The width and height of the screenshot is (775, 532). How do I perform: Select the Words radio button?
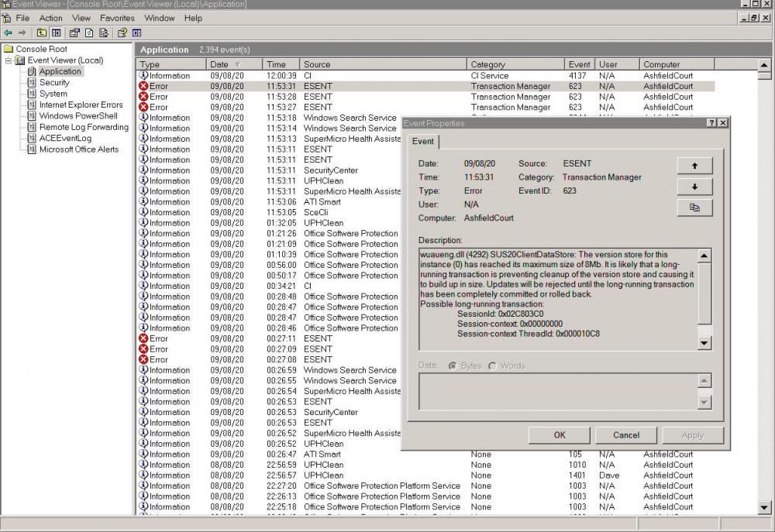tap(492, 366)
